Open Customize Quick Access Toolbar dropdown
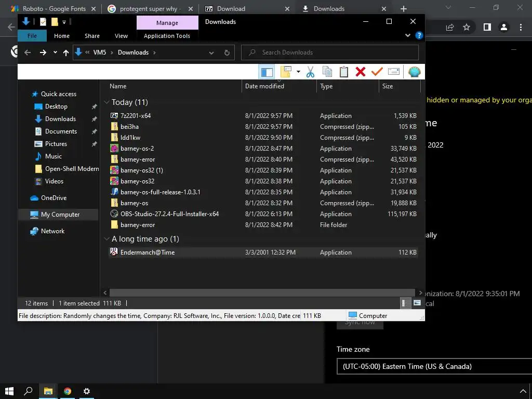Image resolution: width=532 pixels, height=399 pixels. coord(64,22)
